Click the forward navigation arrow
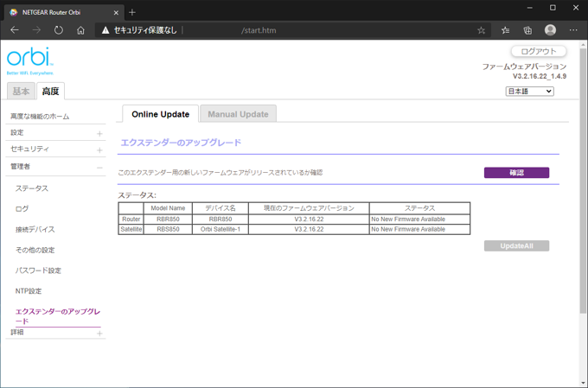 pyautogui.click(x=36, y=30)
